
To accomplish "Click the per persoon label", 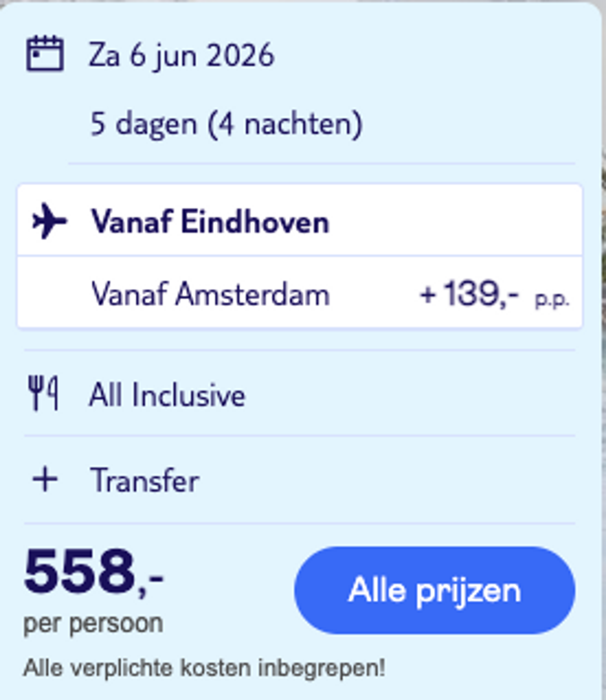I will tap(93, 623).
